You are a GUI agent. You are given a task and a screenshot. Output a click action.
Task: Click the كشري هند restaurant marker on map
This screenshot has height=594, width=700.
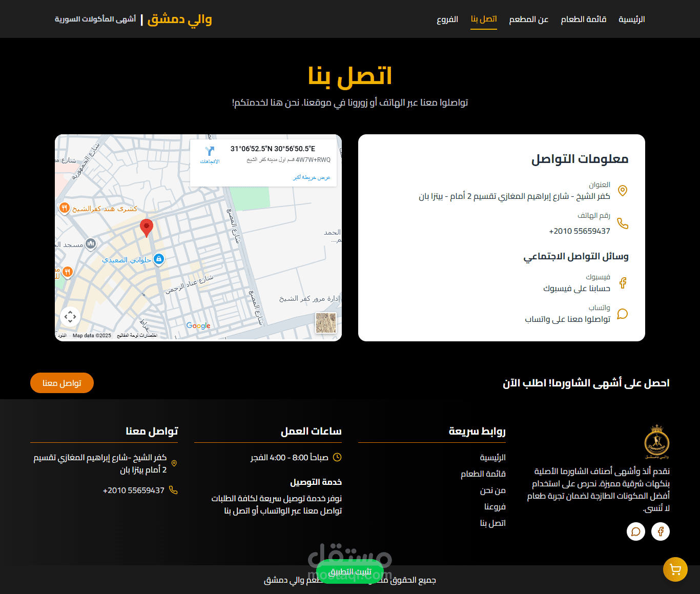(x=64, y=208)
